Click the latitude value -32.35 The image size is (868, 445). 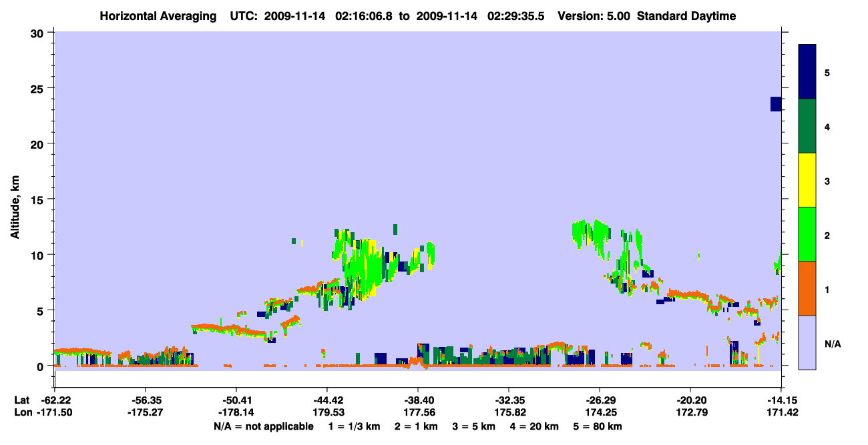509,400
